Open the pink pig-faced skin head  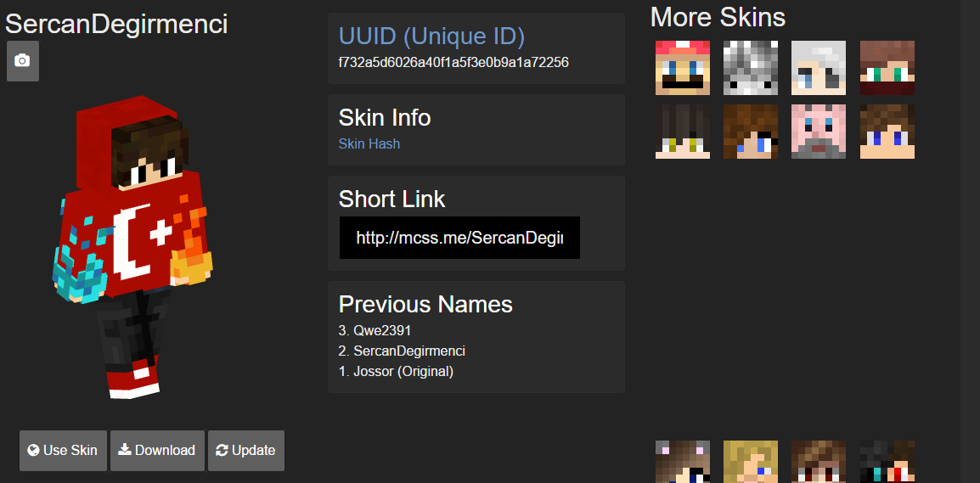click(x=819, y=132)
